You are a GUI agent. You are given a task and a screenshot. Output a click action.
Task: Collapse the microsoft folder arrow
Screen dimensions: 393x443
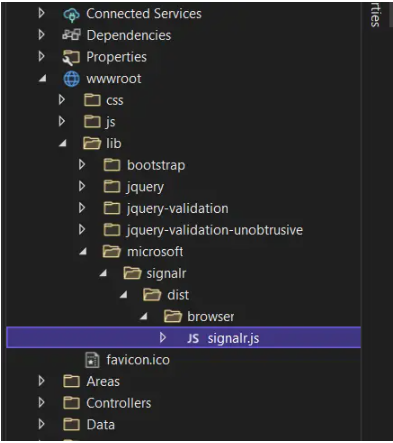[x=83, y=252]
